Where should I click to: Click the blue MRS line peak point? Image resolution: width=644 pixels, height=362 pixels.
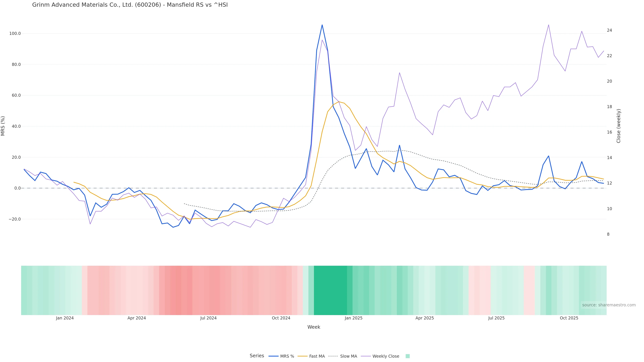pyautogui.click(x=322, y=25)
